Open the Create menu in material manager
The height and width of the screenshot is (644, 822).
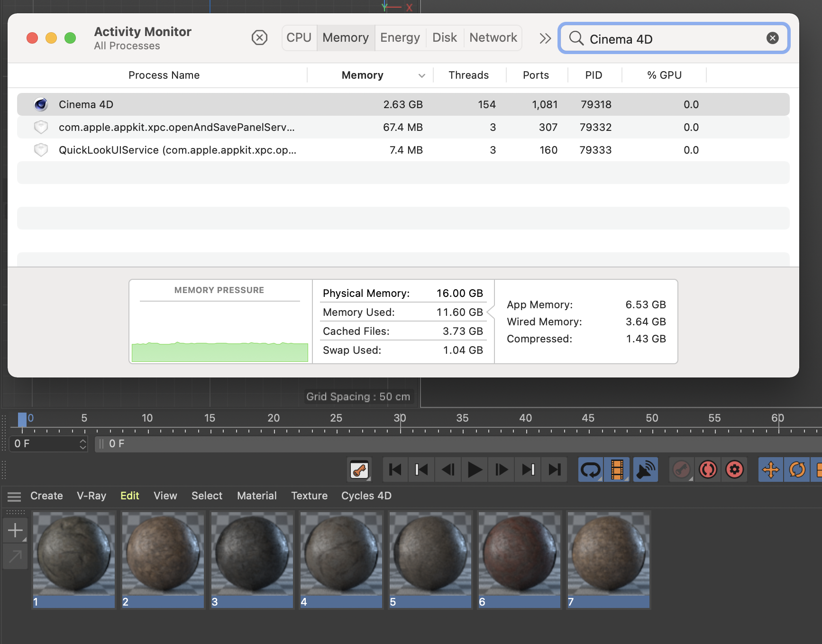click(46, 496)
